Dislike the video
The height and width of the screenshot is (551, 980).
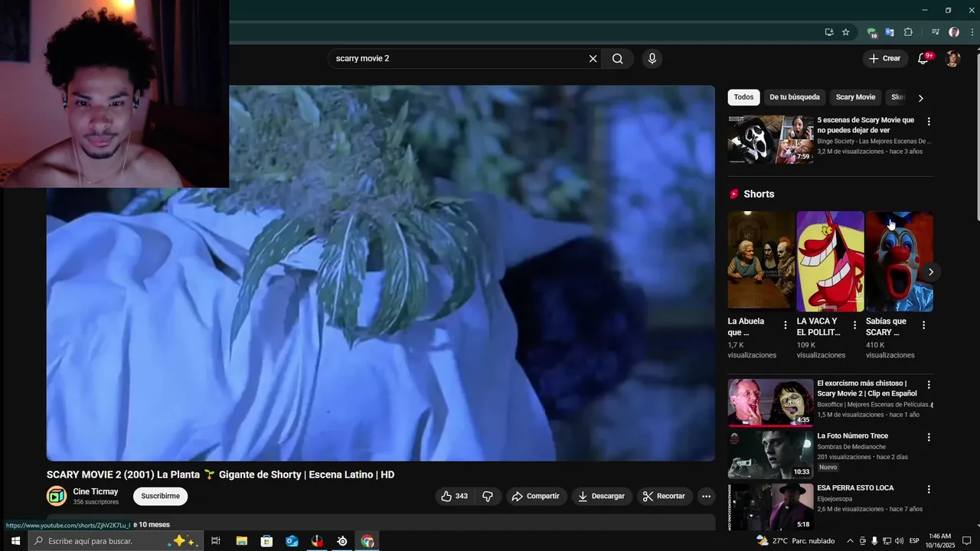point(488,496)
